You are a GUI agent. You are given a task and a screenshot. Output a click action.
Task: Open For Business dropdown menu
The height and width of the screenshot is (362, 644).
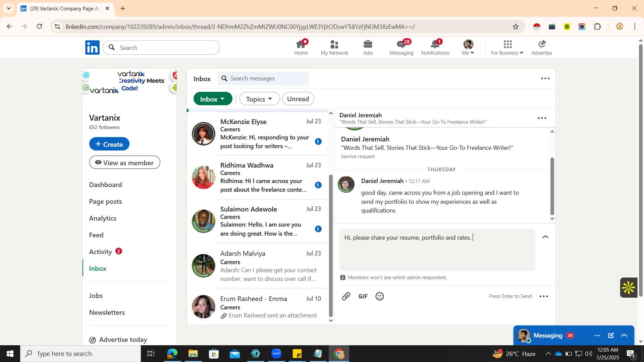click(507, 47)
